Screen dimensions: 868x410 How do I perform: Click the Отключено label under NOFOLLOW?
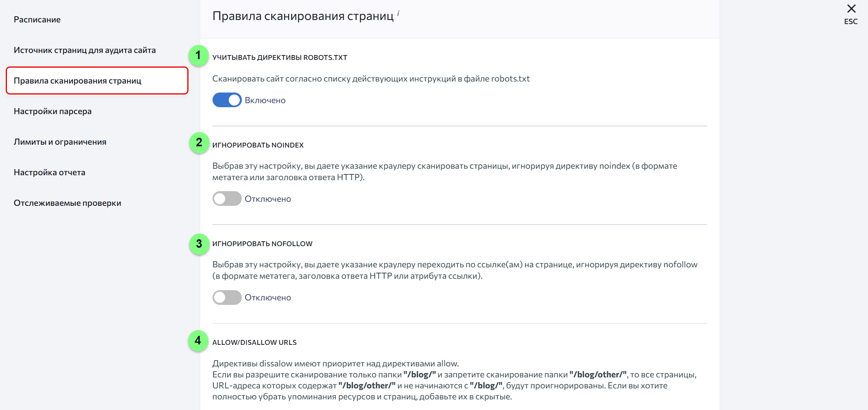[x=268, y=298]
